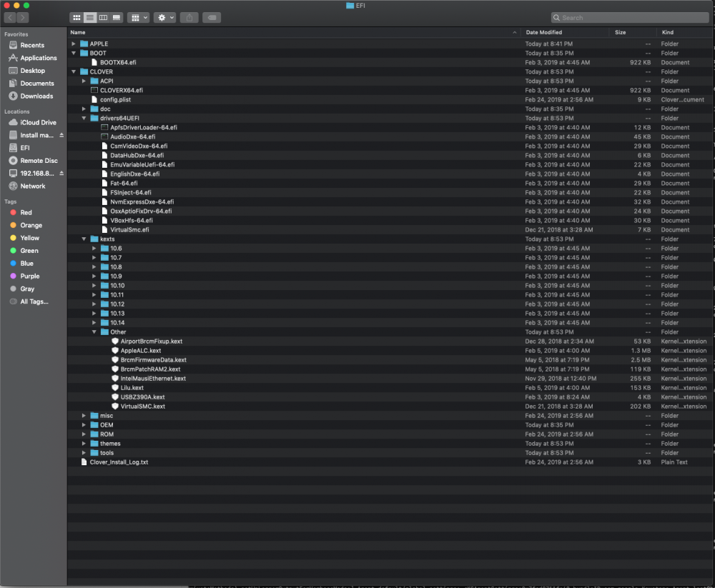
Task: Switch to list view in toolbar
Action: click(90, 18)
